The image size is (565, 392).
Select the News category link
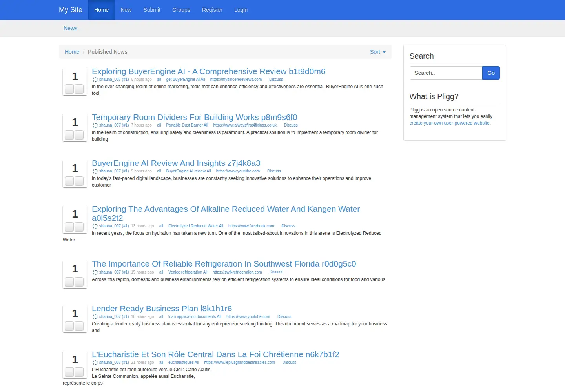[x=71, y=28]
